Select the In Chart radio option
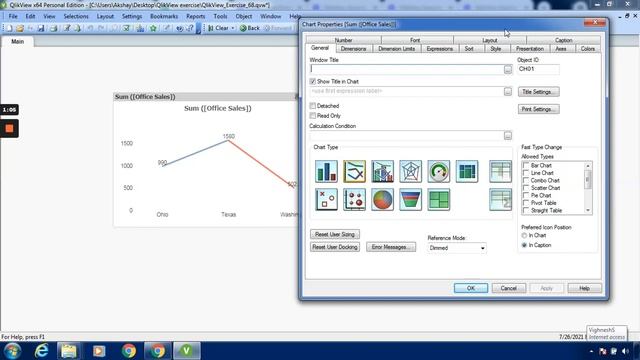The width and height of the screenshot is (640, 360). point(524,236)
